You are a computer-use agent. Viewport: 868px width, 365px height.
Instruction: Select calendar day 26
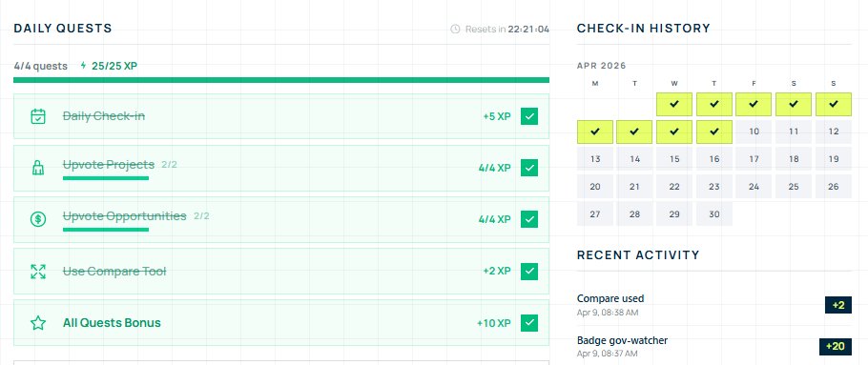[x=834, y=187]
